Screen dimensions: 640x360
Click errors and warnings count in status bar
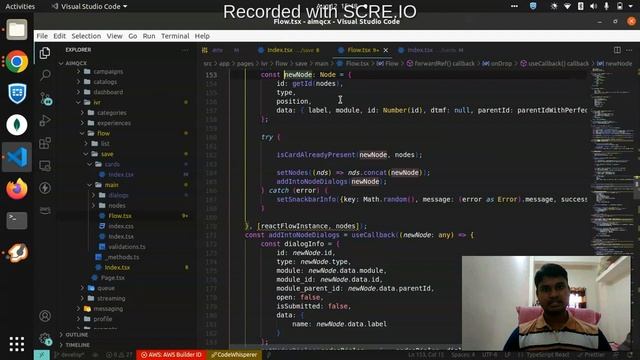click(x=119, y=355)
